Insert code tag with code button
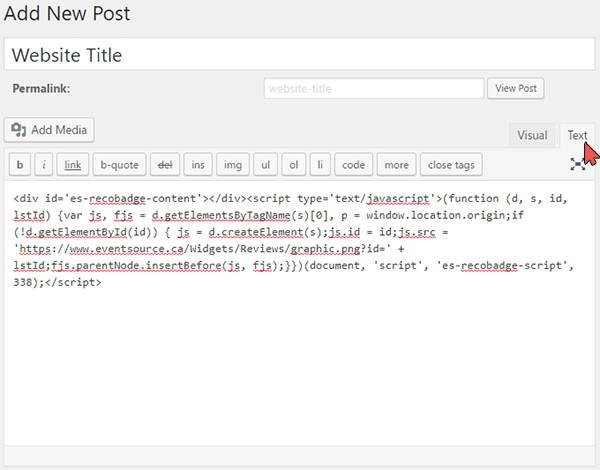The width and height of the screenshot is (600, 470). click(x=353, y=165)
